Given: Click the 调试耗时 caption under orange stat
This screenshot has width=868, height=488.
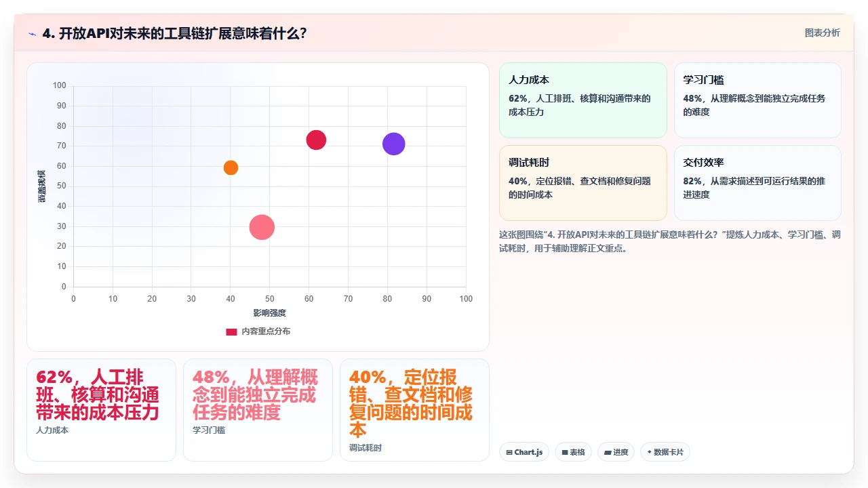Looking at the screenshot, I should click(366, 447).
